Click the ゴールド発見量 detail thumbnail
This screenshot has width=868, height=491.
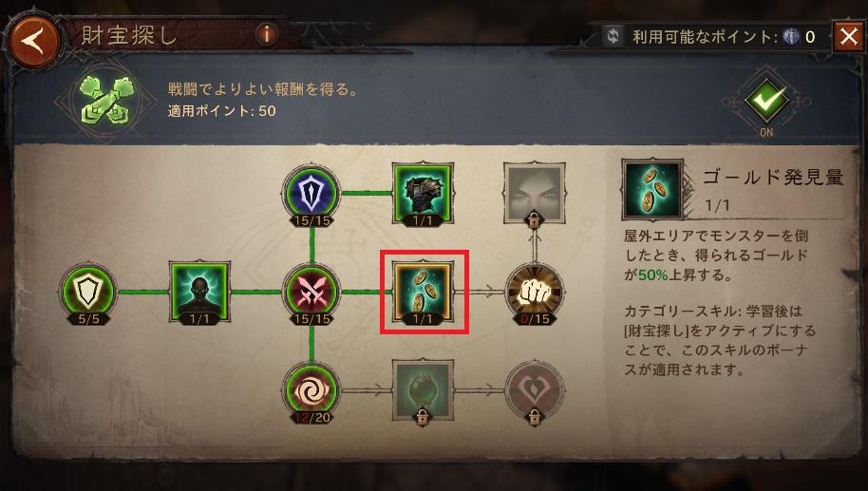click(x=652, y=190)
